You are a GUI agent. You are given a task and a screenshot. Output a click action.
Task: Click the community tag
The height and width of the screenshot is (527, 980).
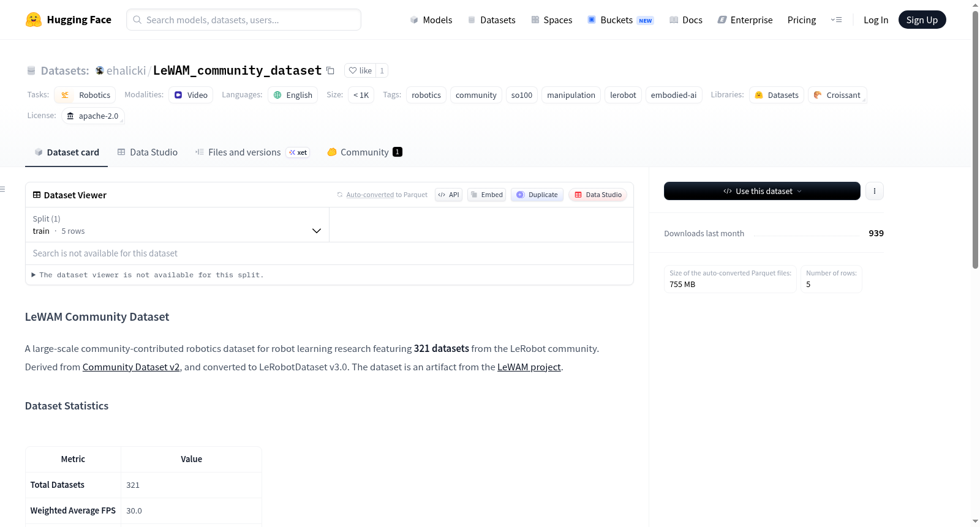tap(476, 95)
